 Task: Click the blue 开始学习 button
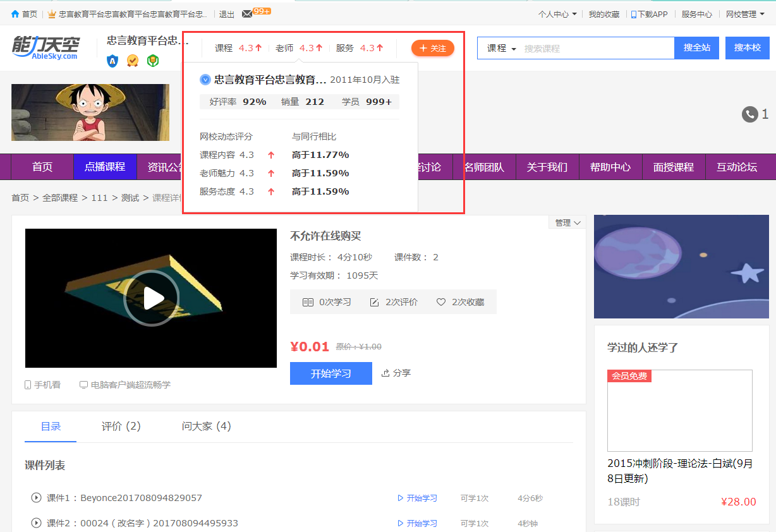coord(330,373)
